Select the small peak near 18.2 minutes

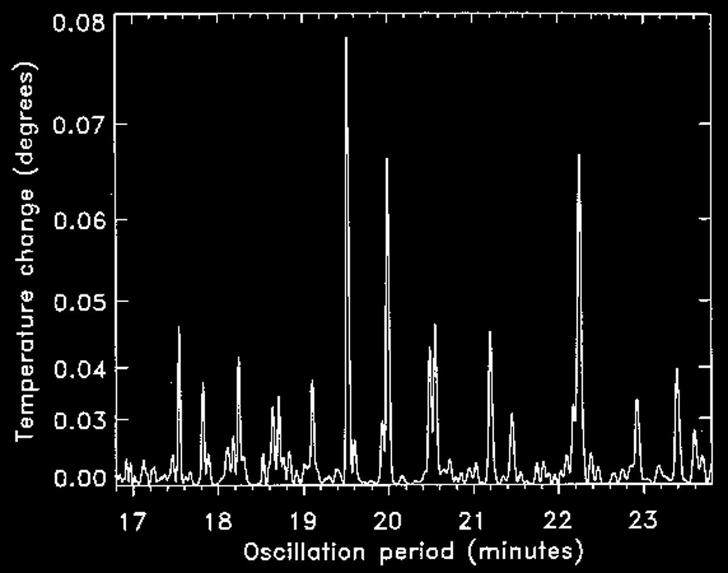click(239, 364)
